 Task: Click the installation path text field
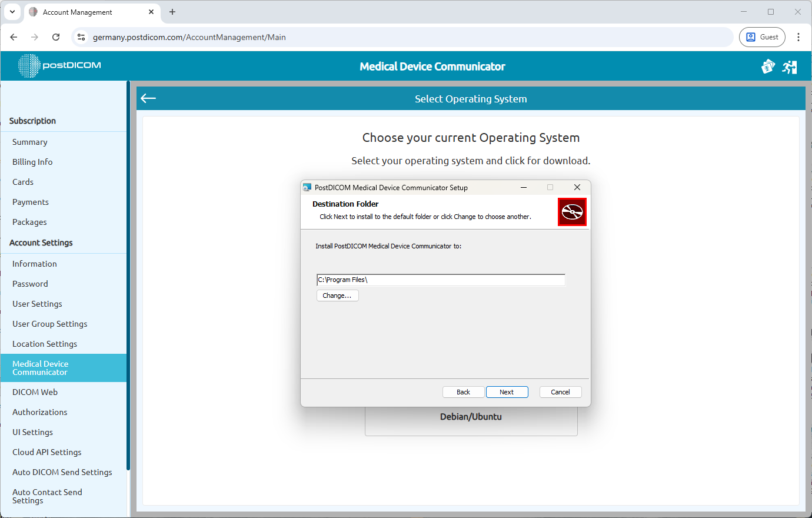pos(440,280)
